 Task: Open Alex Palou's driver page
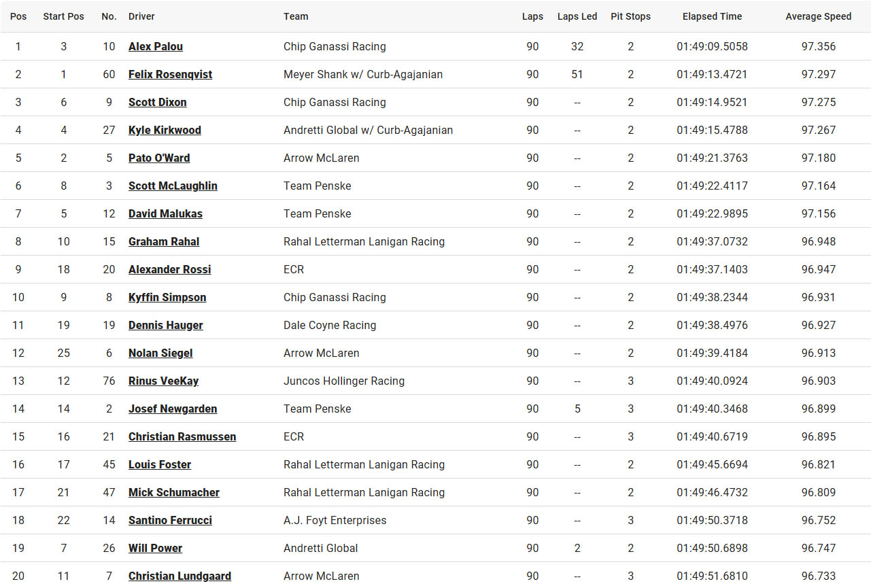(155, 47)
